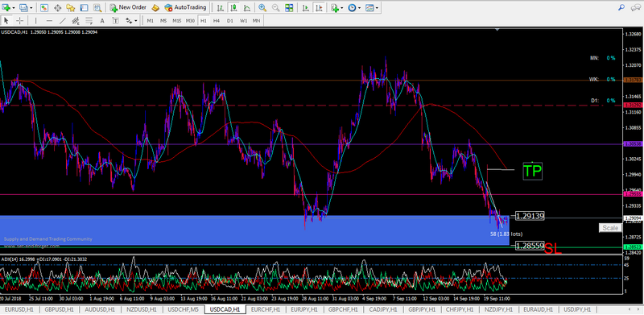Expand the periodicity clock dropdown
This screenshot has height=315, width=644.
(x=359, y=8)
